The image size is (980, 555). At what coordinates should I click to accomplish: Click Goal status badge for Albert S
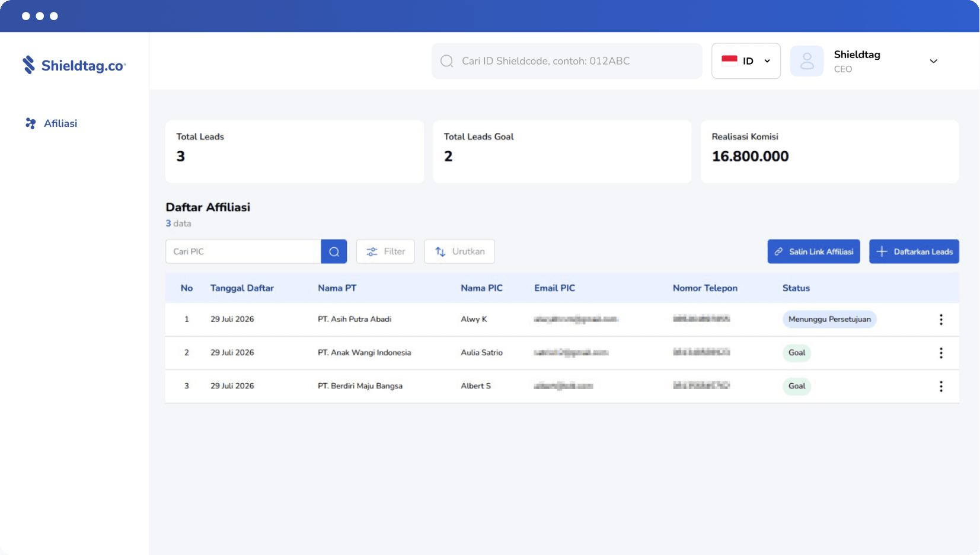[x=797, y=385]
